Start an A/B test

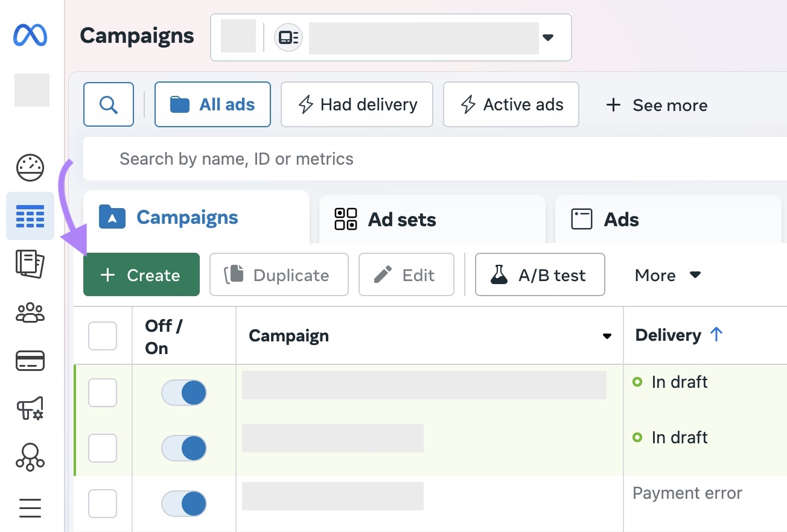[x=540, y=274]
